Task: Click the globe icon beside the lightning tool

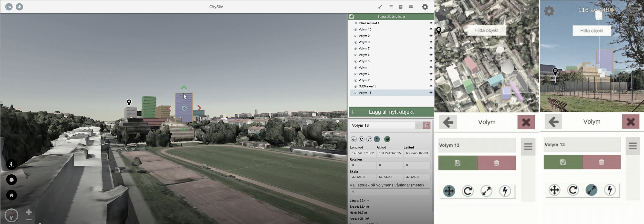Action: pyautogui.click(x=387, y=139)
